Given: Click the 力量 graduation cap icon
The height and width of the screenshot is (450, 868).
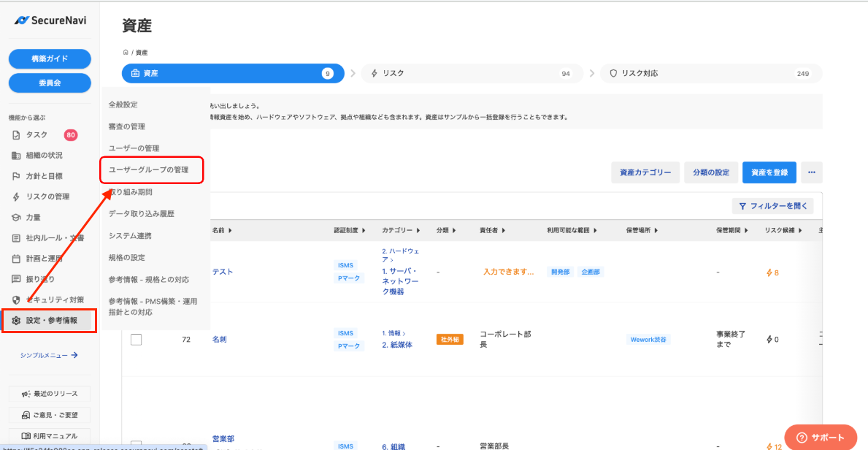Looking at the screenshot, I should tap(16, 217).
